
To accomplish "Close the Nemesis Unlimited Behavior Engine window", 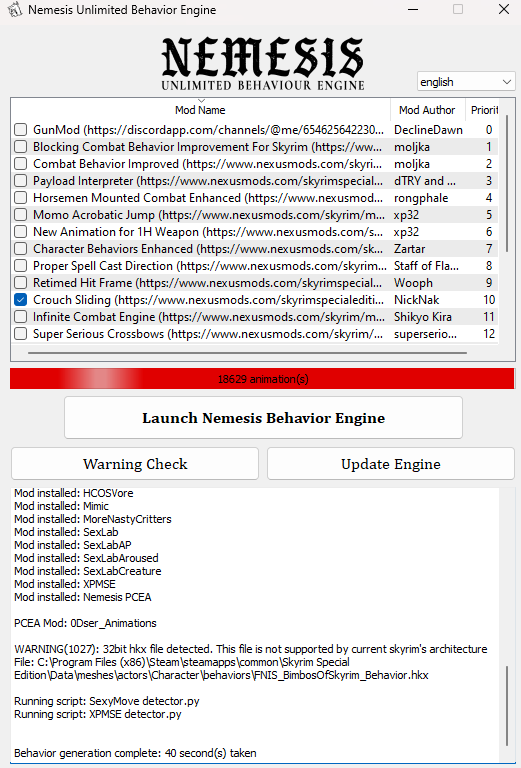I will click(503, 10).
